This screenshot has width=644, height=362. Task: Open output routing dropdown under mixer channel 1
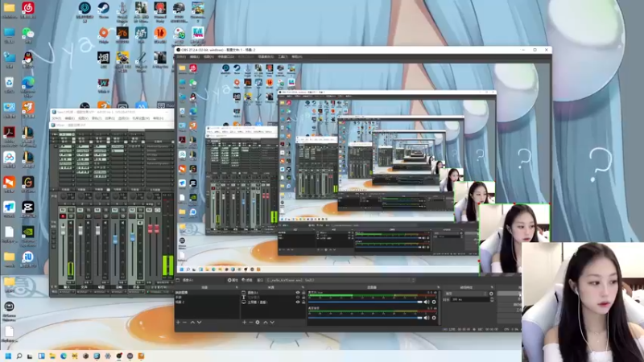[x=67, y=292]
